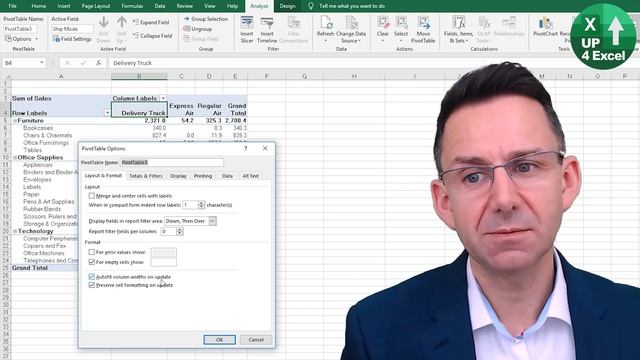Open the File menu

(13, 6)
